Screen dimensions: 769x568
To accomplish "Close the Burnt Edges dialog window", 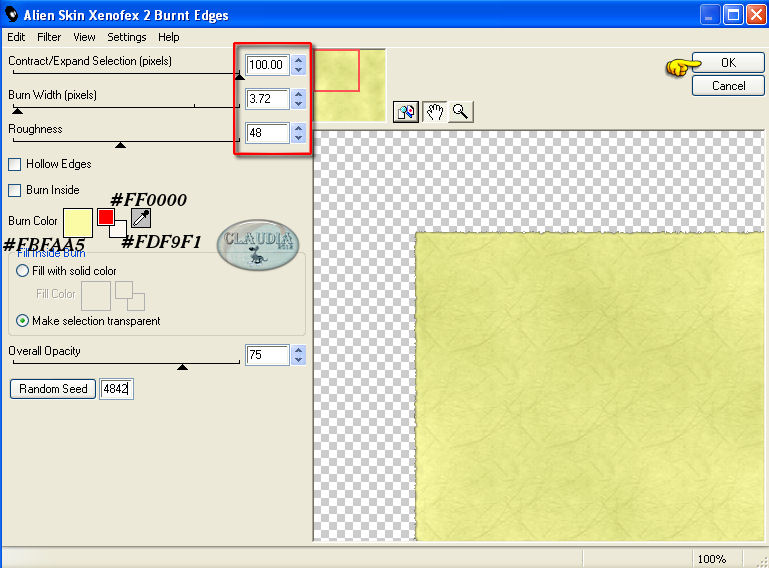I will [756, 15].
